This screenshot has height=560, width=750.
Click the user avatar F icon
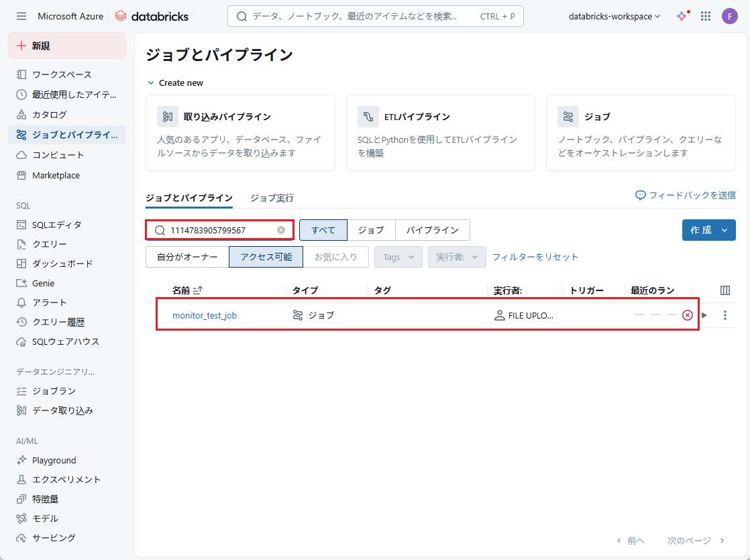point(729,16)
